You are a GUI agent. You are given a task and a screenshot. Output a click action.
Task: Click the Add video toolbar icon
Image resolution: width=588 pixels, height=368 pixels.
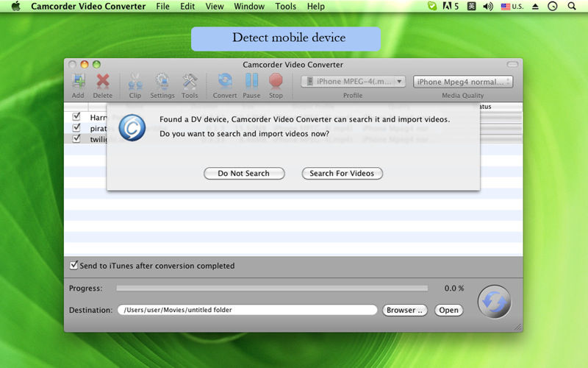(79, 81)
